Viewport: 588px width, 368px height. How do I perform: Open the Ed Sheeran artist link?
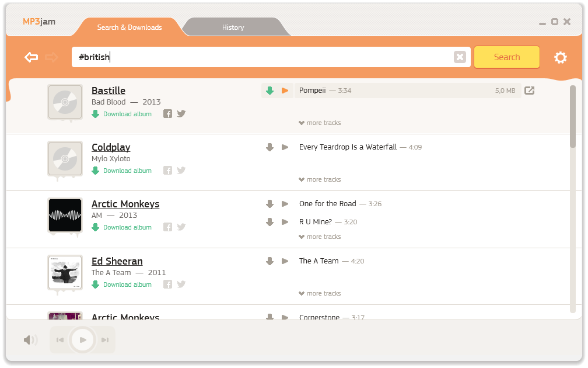pyautogui.click(x=117, y=261)
